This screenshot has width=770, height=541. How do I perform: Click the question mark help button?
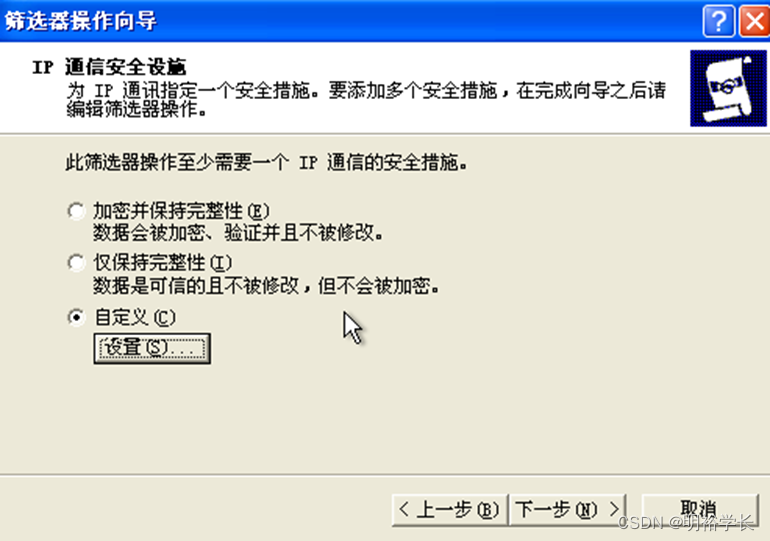[718, 21]
